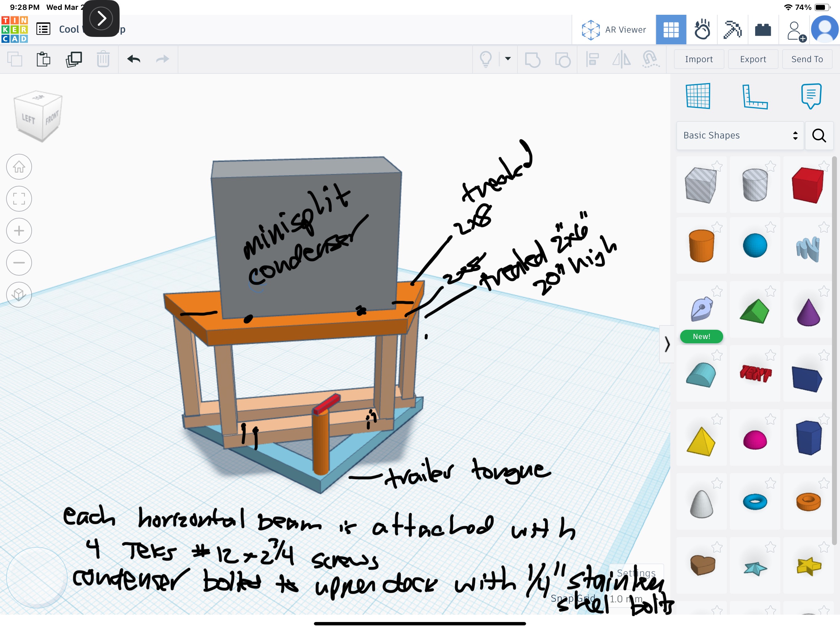Toggle show all with lightbulb icon
Screen dimensions: 840x630
coord(486,59)
